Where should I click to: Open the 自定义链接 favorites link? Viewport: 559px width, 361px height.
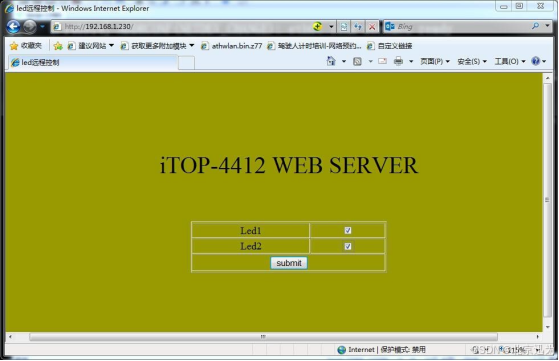pyautogui.click(x=390, y=46)
